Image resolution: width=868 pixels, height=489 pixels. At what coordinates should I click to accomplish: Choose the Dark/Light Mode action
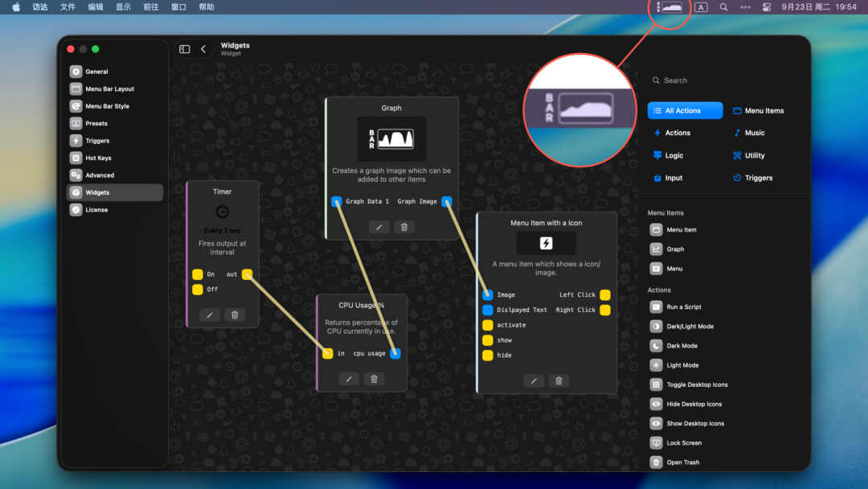(x=682, y=327)
